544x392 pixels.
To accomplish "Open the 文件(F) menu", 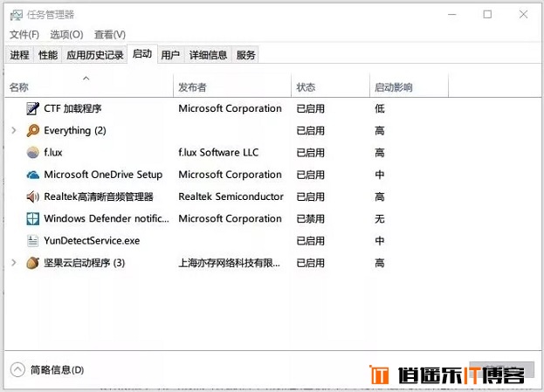I will point(24,35).
